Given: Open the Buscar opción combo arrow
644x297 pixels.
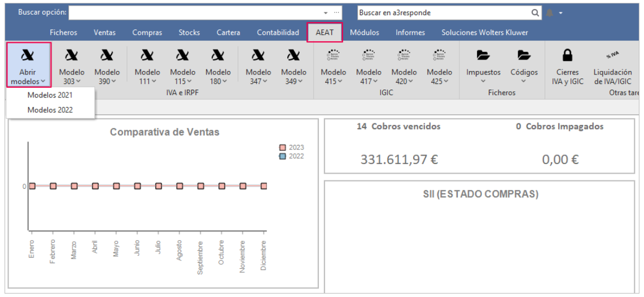Looking at the screenshot, I should (x=326, y=13).
